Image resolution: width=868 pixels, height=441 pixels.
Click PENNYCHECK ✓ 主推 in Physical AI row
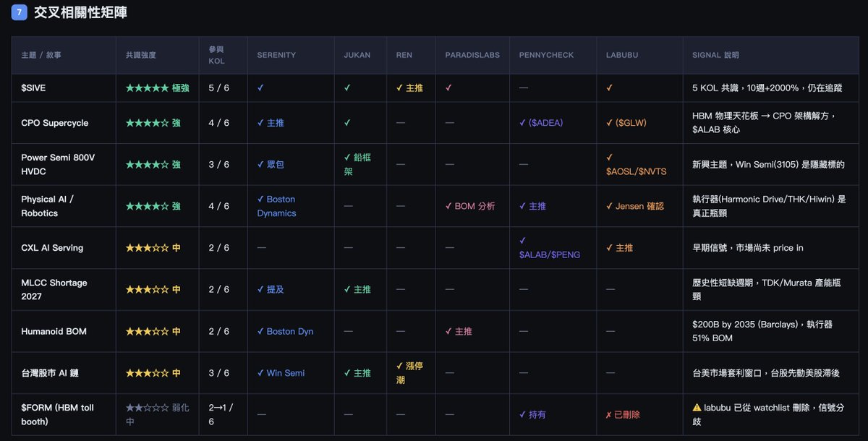point(532,206)
